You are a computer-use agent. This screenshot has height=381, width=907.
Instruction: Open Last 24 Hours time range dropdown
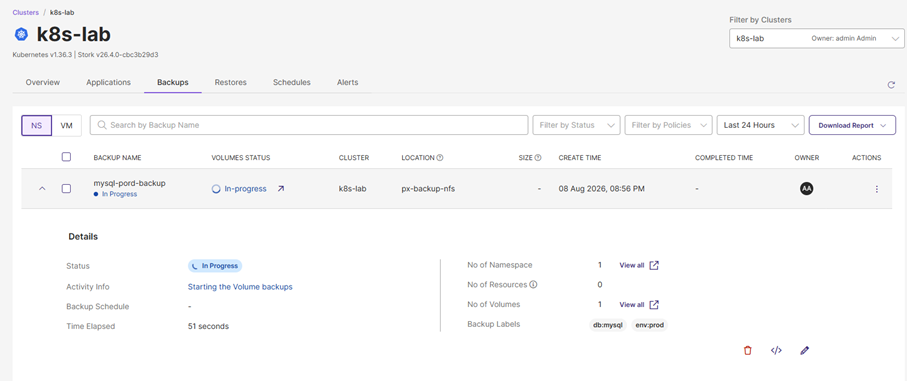click(760, 125)
